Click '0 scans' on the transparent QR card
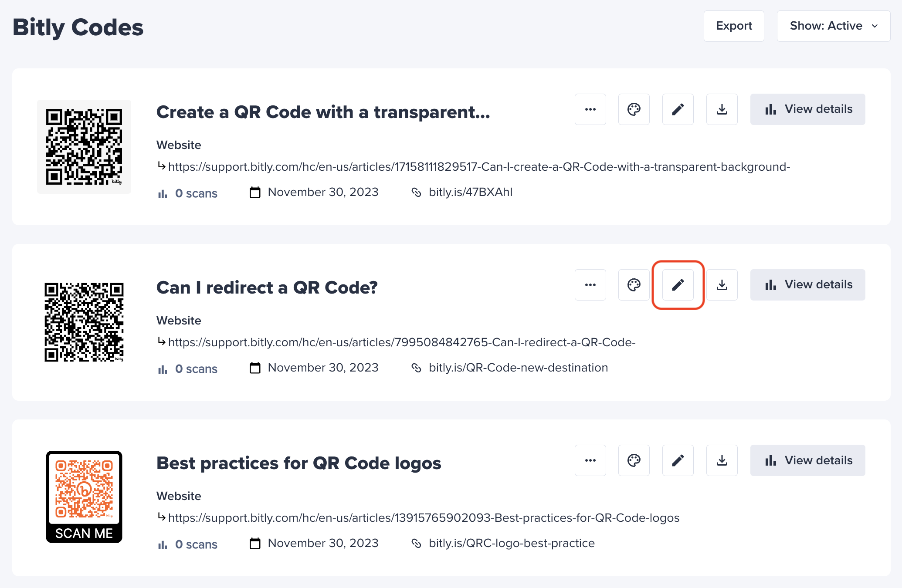 click(x=187, y=193)
